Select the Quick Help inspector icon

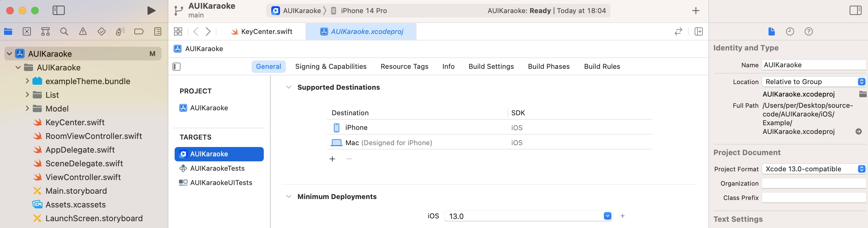809,32
